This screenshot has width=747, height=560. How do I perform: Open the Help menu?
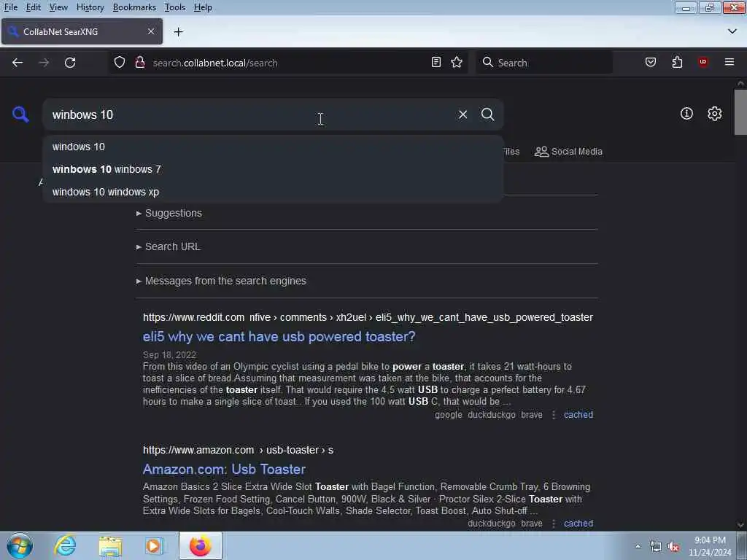pos(203,7)
